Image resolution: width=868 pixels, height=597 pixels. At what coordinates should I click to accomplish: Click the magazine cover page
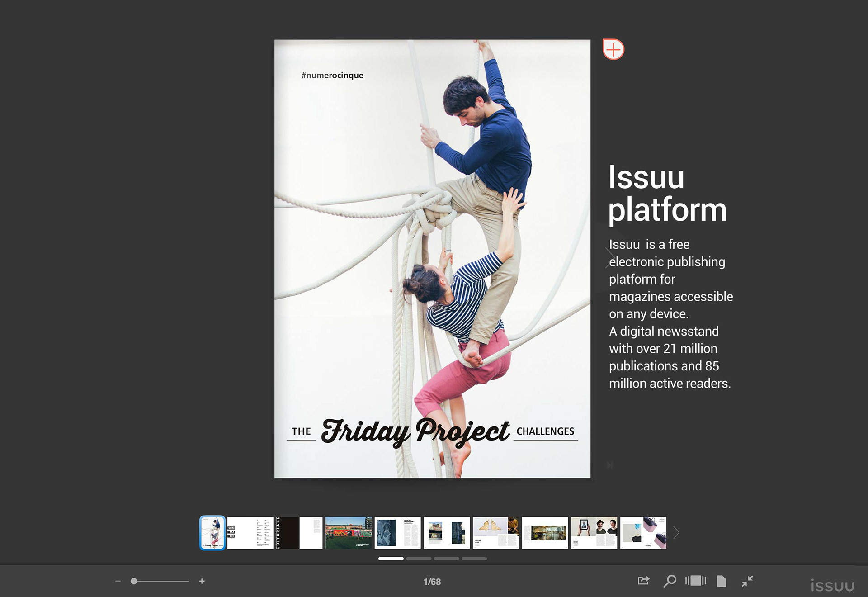[x=432, y=258]
